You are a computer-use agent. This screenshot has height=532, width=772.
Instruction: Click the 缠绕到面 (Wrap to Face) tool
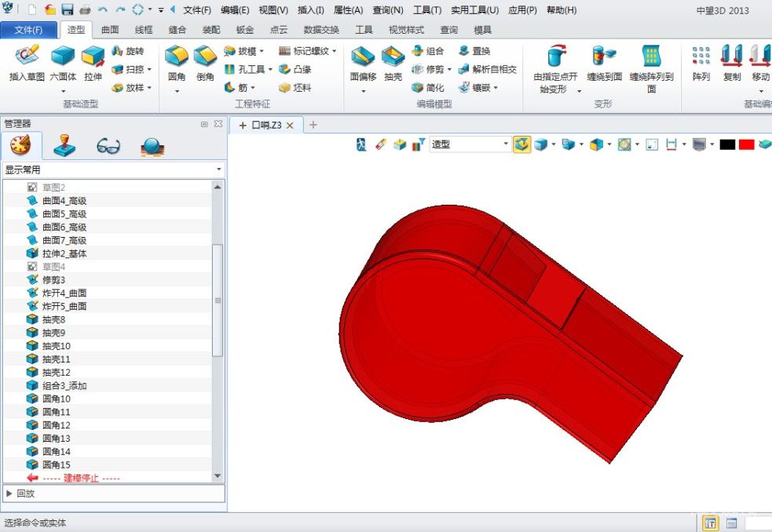[x=605, y=64]
